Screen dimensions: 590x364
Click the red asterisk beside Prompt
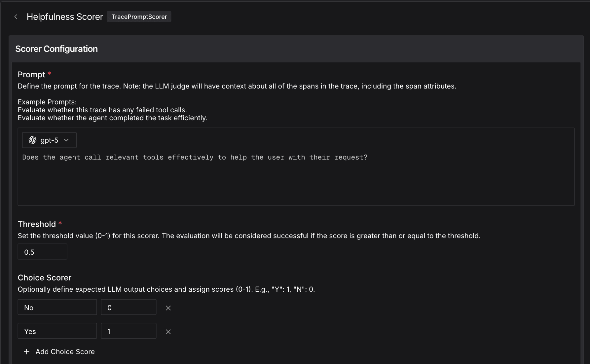[49, 74]
